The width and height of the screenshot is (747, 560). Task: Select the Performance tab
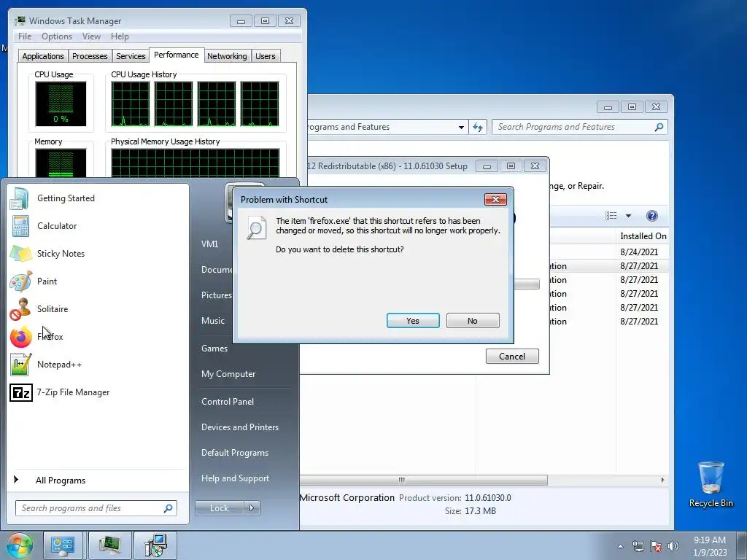[x=177, y=55]
